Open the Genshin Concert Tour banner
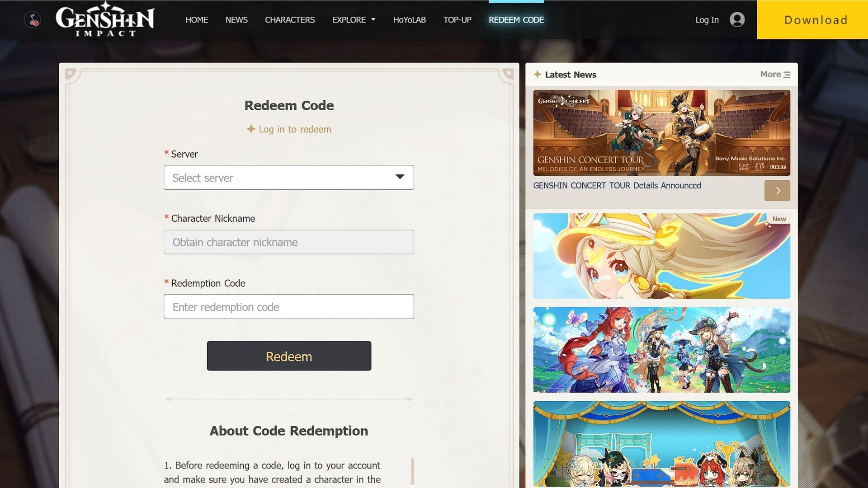The image size is (868, 488). point(661,133)
